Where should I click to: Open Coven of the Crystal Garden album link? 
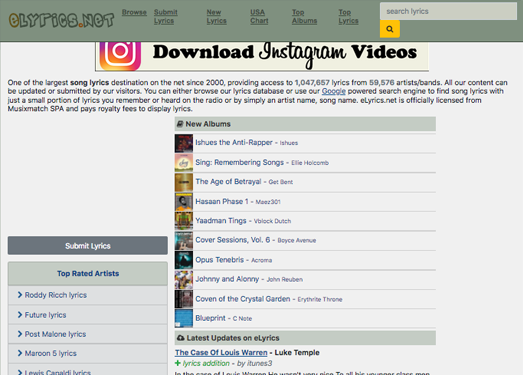(x=243, y=299)
